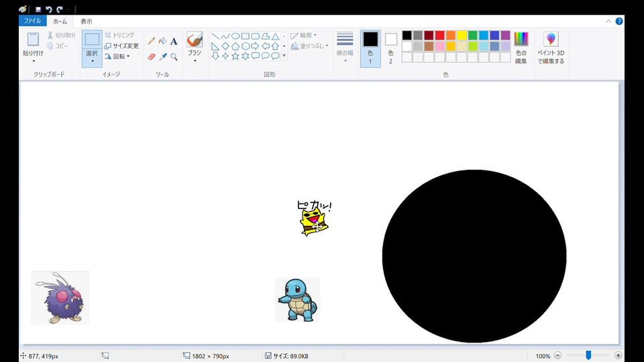Click the トリミング crop button

119,36
